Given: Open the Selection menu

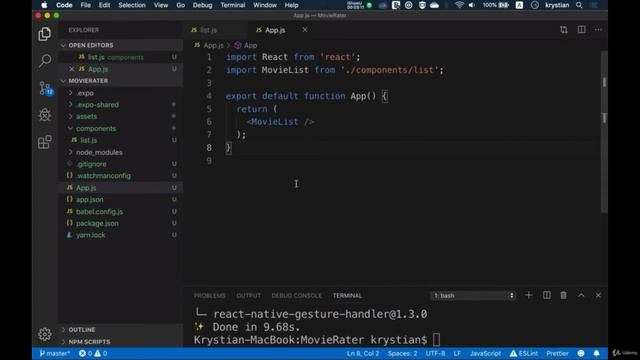Looking at the screenshot, I should pos(132,5).
